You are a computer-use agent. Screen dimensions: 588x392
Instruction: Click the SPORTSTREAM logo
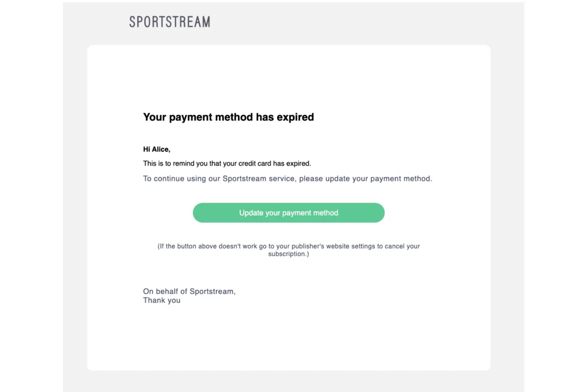tap(170, 22)
